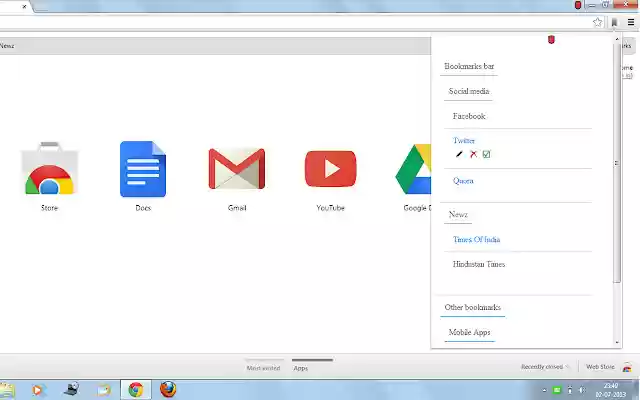640x400 pixels.
Task: Click the bookmarks popup scrollbar thumb
Action: coord(617,162)
